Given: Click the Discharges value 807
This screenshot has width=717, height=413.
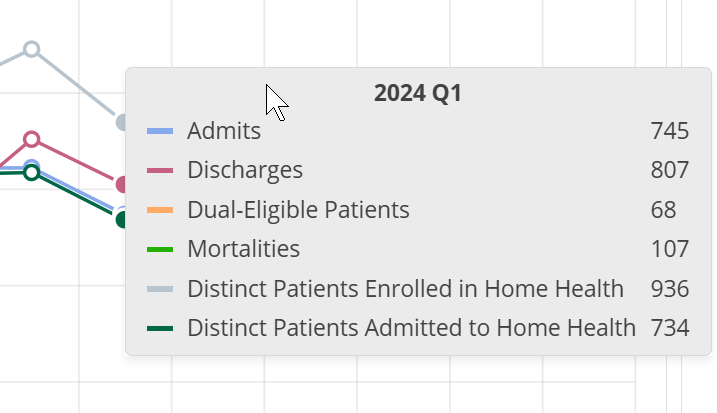Looking at the screenshot, I should [x=669, y=171].
